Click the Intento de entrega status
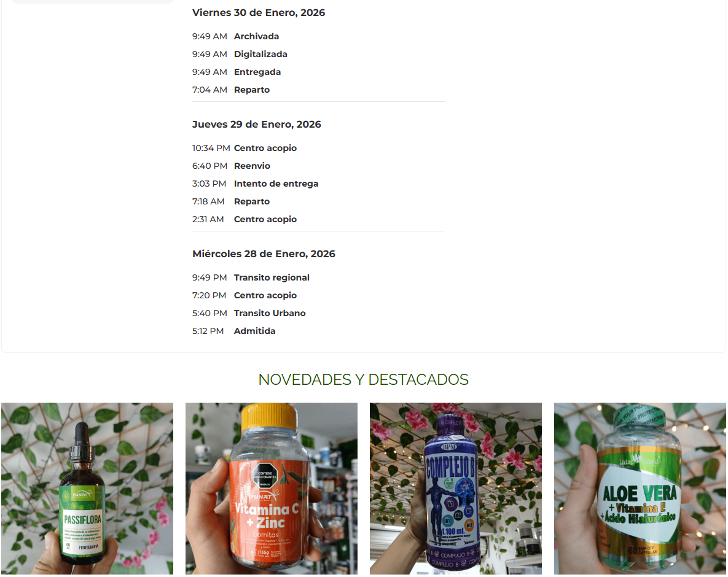This screenshot has width=728, height=577. click(x=276, y=184)
